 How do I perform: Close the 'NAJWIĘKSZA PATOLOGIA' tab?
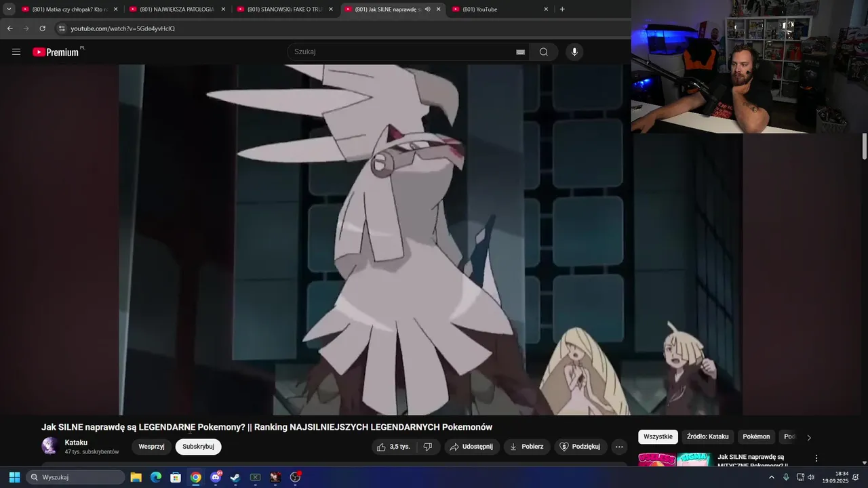point(223,9)
